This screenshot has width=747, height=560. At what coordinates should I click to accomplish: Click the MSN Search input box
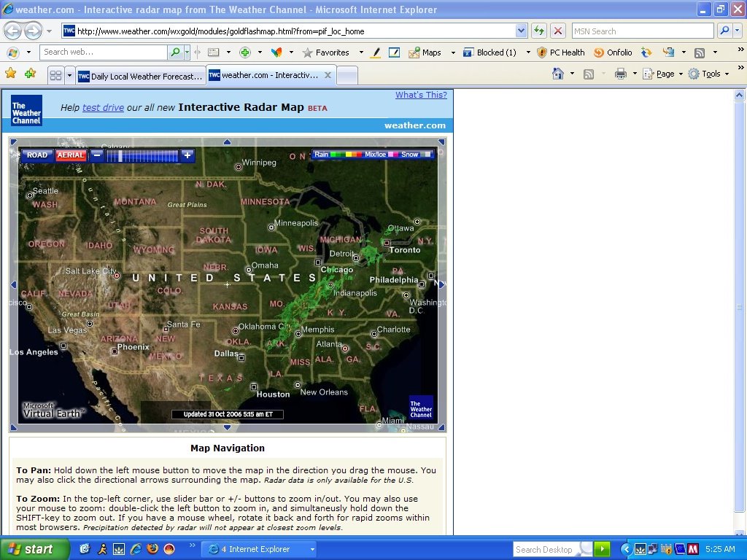[x=642, y=31]
